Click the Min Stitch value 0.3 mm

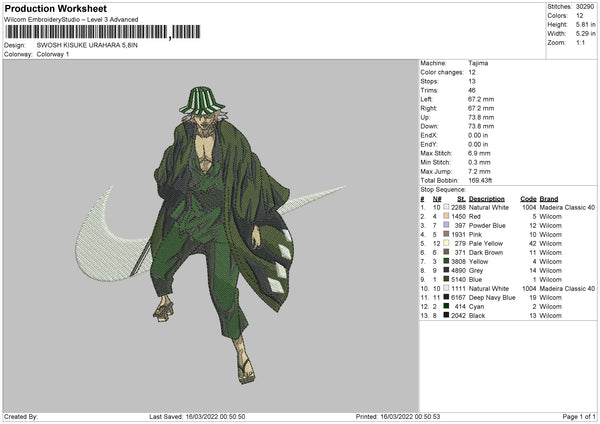(x=479, y=162)
